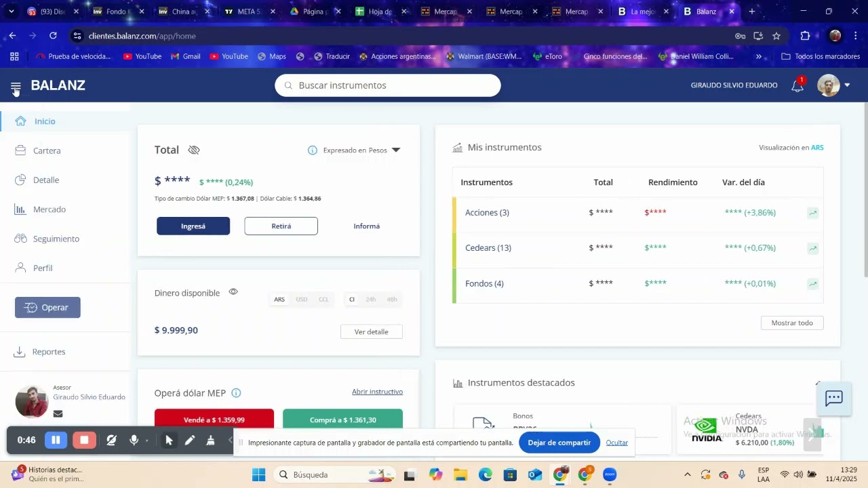Open the chat support bubble icon
Viewport: 868px width, 488px height.
click(833, 399)
